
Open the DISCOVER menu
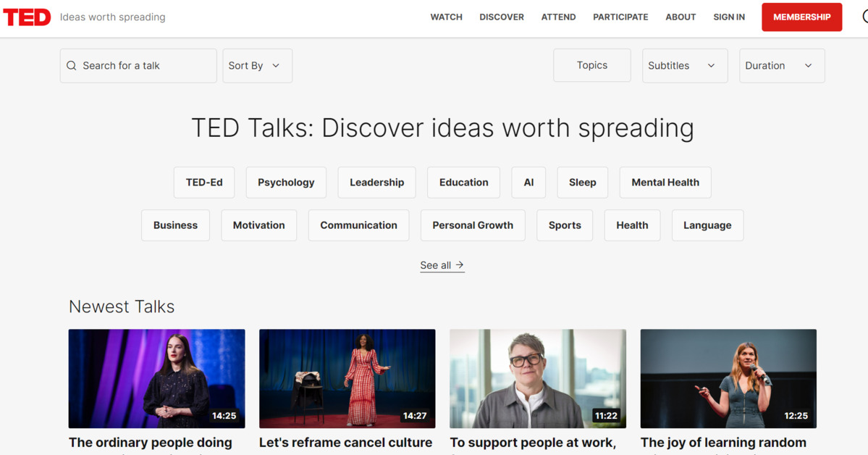click(502, 17)
